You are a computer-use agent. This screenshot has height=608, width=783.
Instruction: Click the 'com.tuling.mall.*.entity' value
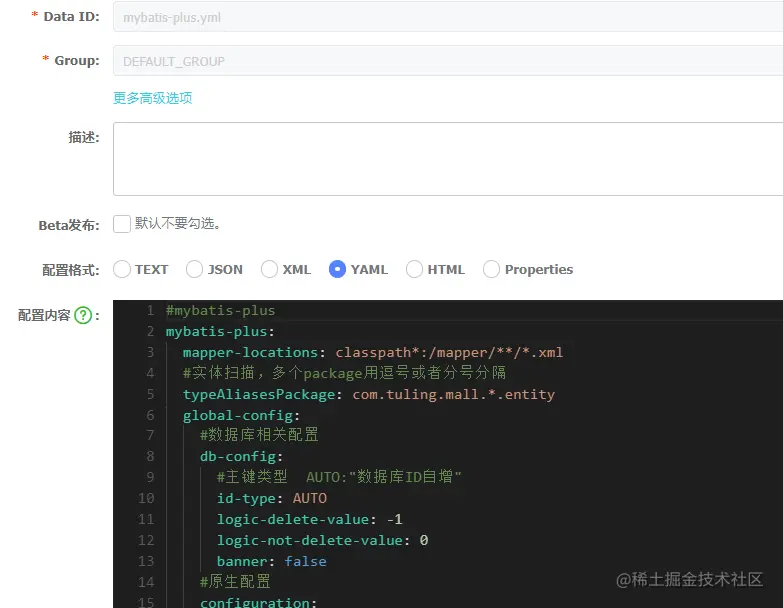453,394
